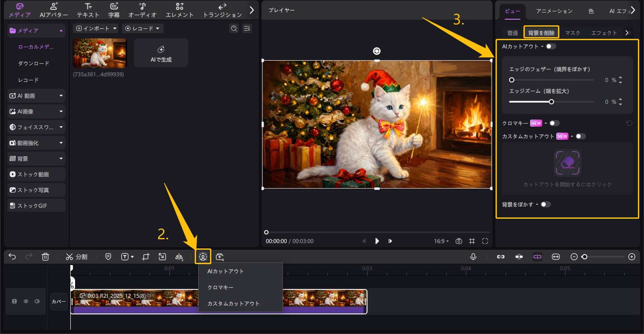The width and height of the screenshot is (644, 334).
Task: Click the fullscreen icon in the player
Action: [485, 241]
